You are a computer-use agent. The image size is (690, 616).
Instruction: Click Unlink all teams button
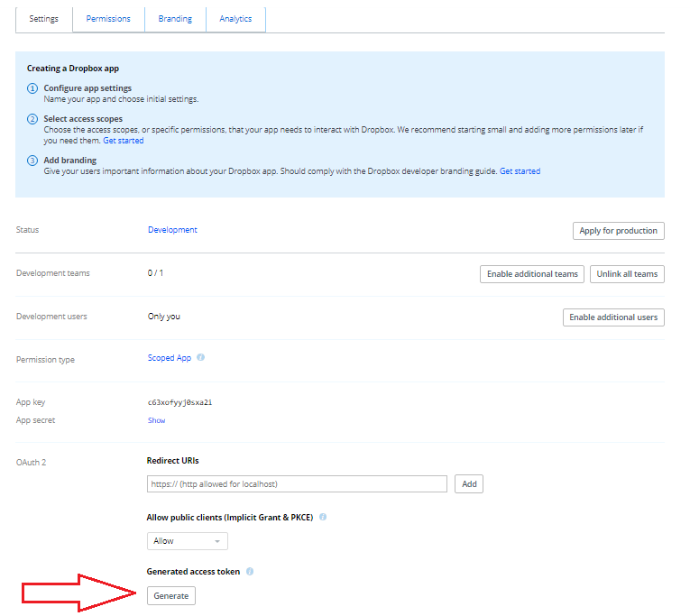coord(627,274)
